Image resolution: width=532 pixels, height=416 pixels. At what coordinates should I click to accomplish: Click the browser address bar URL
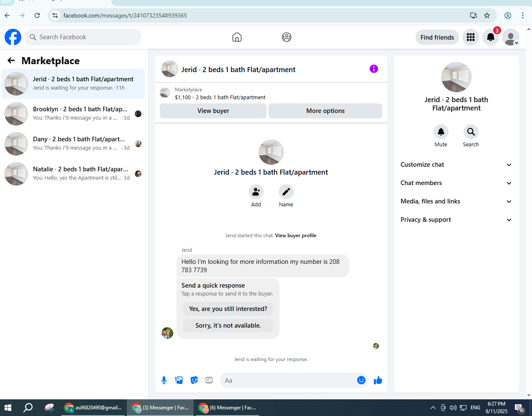coord(125,15)
